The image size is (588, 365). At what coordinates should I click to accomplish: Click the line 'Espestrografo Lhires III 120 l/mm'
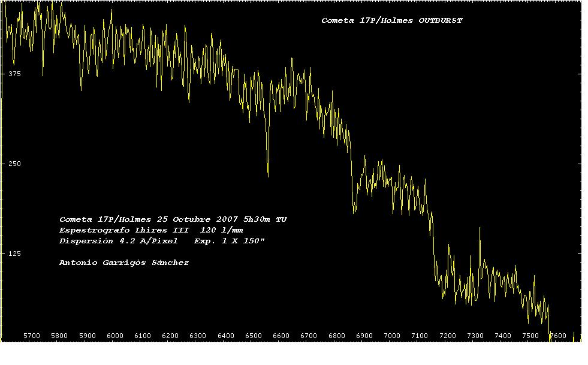point(151,230)
